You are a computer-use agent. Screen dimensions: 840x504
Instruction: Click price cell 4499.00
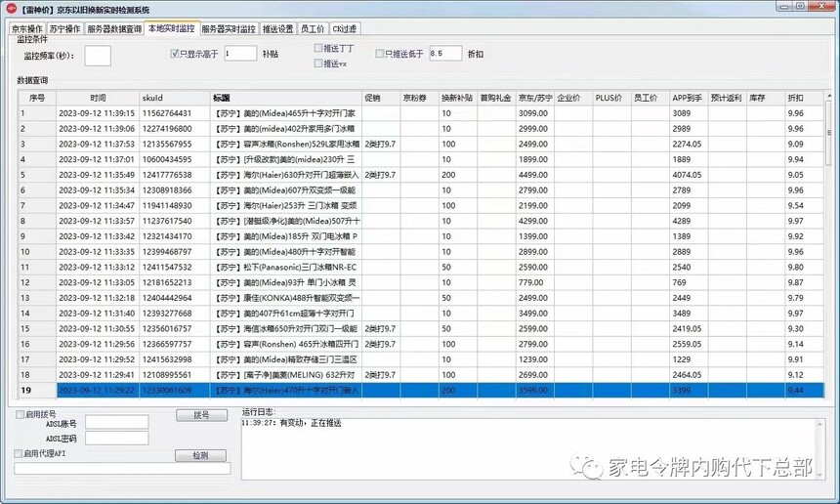(x=535, y=175)
